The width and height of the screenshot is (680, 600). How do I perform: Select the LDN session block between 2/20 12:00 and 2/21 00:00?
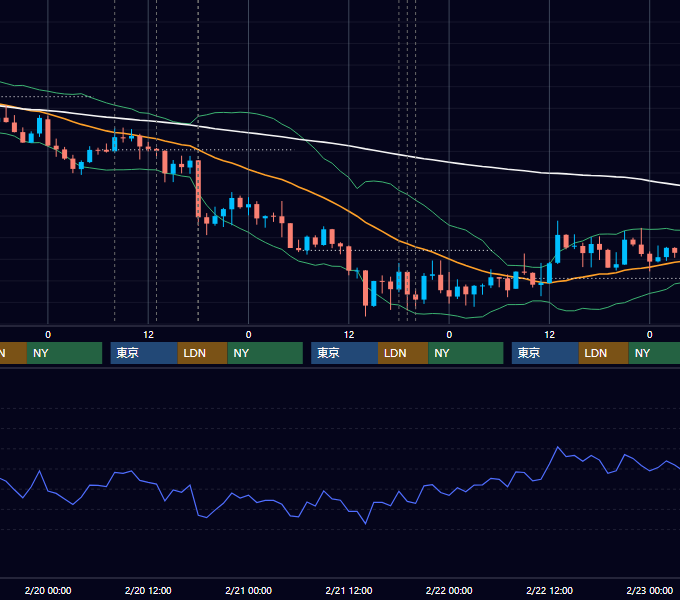(x=203, y=353)
